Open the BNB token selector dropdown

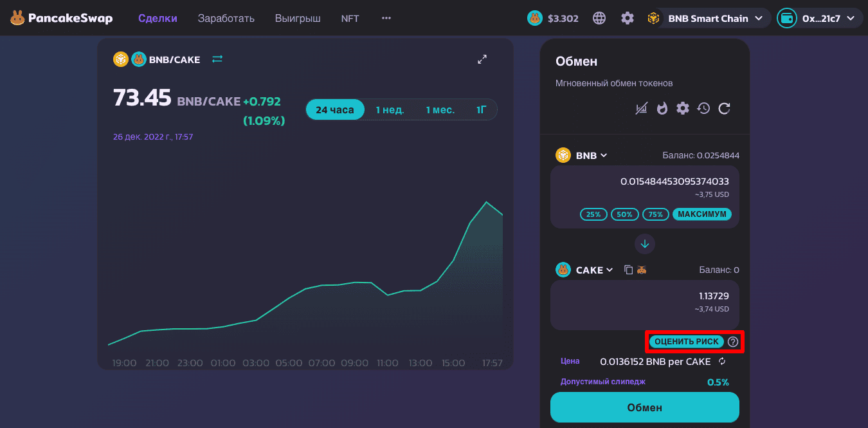582,155
